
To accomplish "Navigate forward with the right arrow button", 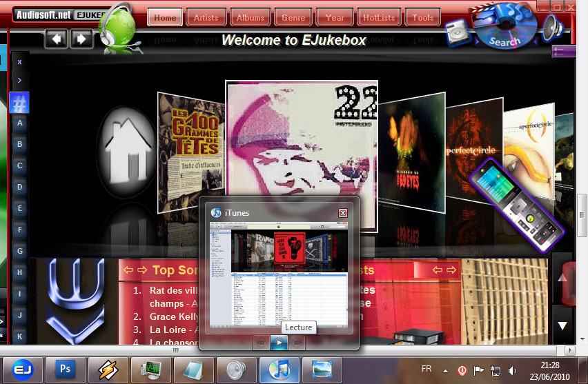I will [x=81, y=39].
